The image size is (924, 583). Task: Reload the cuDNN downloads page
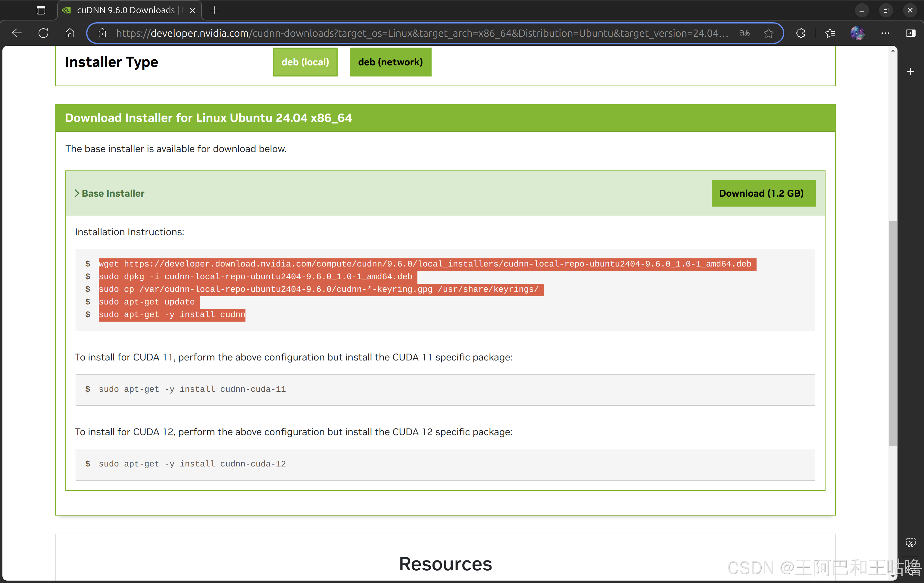[x=43, y=33]
